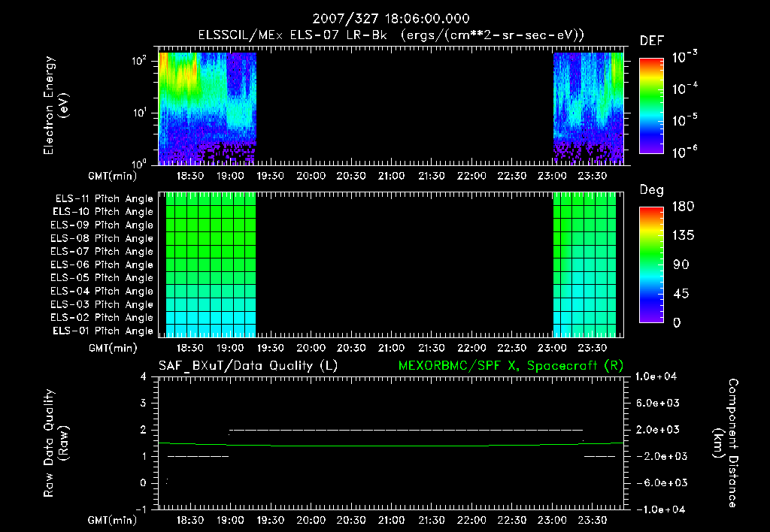770x532 pixels.
Task: Click the 135 value on Deg scale
Action: (x=683, y=236)
